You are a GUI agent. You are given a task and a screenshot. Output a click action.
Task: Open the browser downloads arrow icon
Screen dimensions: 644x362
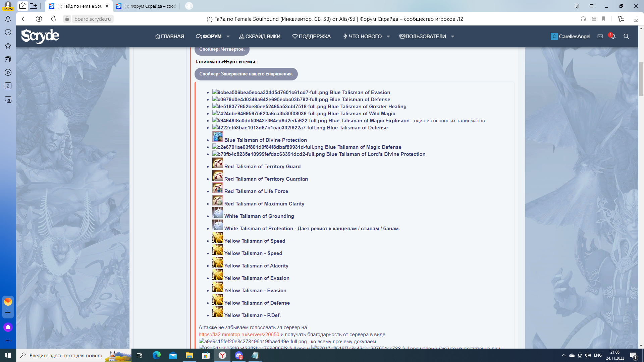[636, 19]
